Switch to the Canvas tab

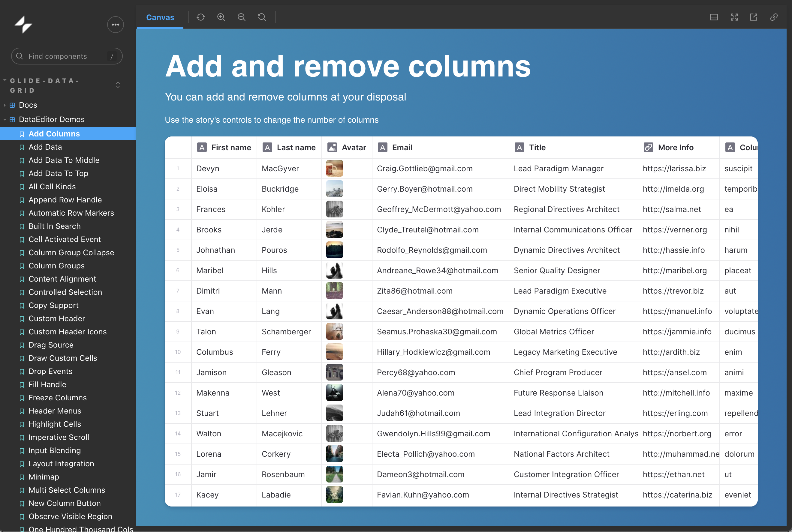(x=160, y=17)
